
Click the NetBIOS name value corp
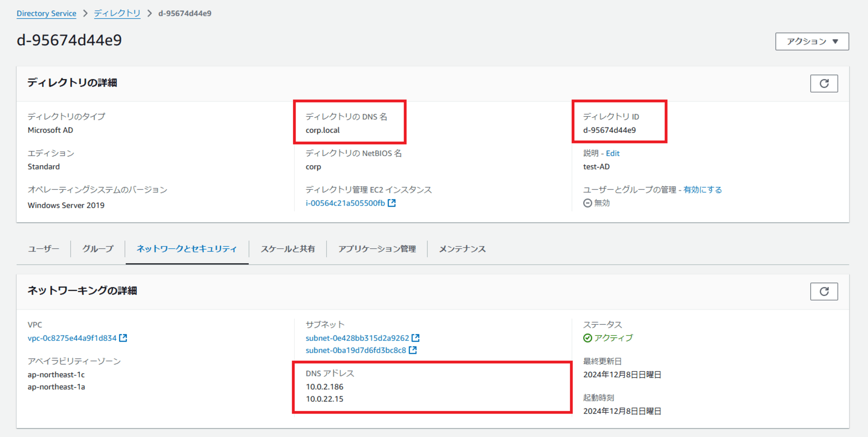313,166
